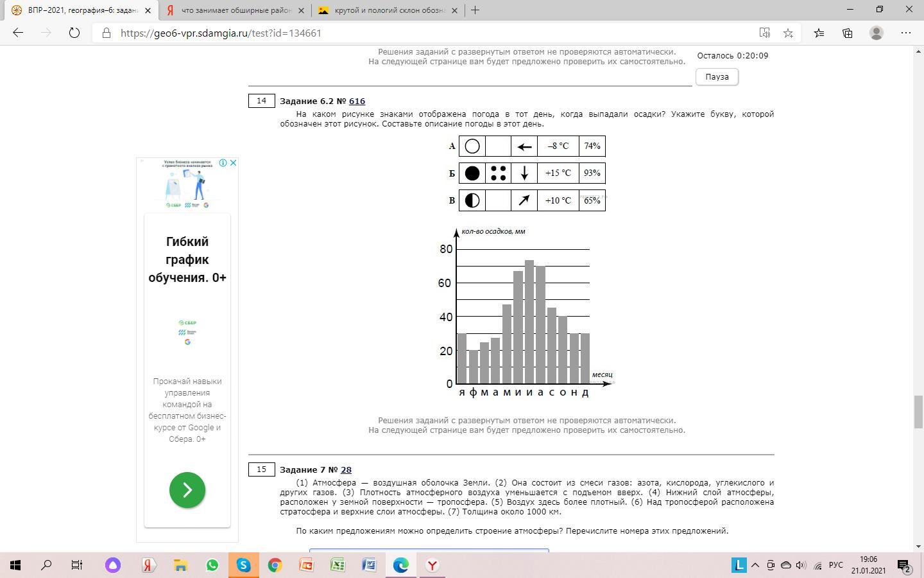Open the Favorites list
924x578 pixels.
819,33
